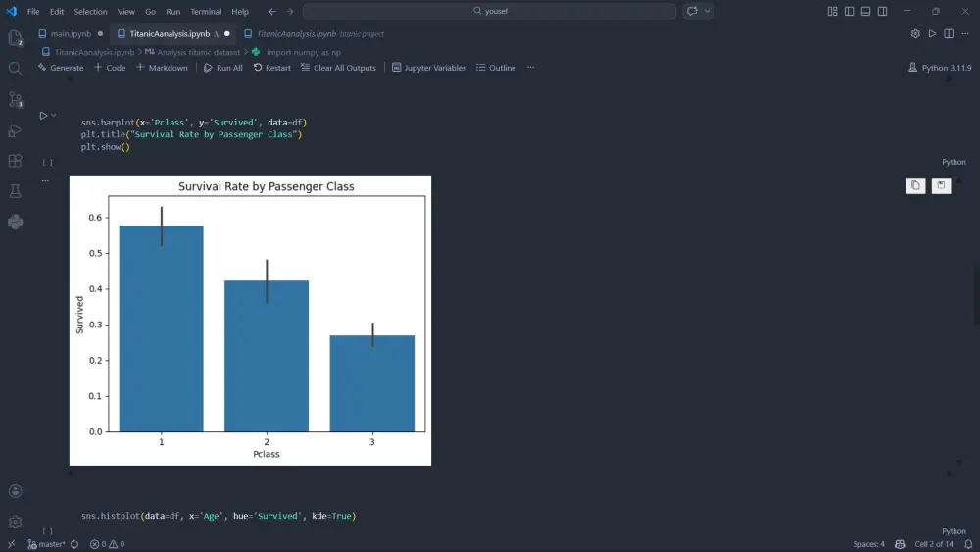Toggle primary side bar visibility
Screen dimensions: 980x552
point(850,11)
